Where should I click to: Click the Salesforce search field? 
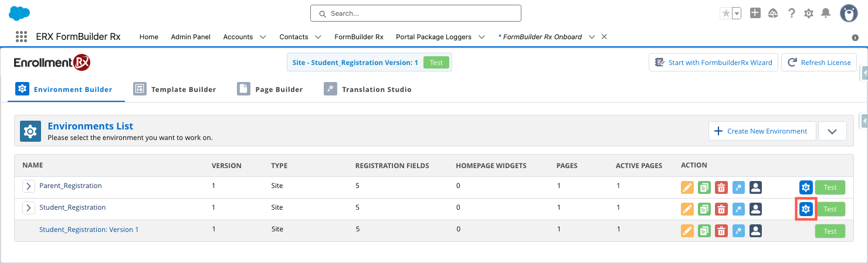tap(415, 13)
